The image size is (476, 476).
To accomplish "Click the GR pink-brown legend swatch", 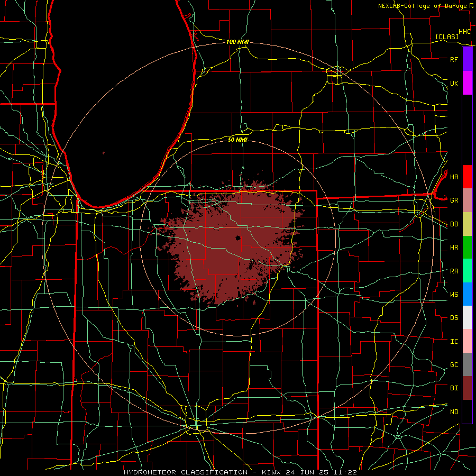I will (x=467, y=200).
